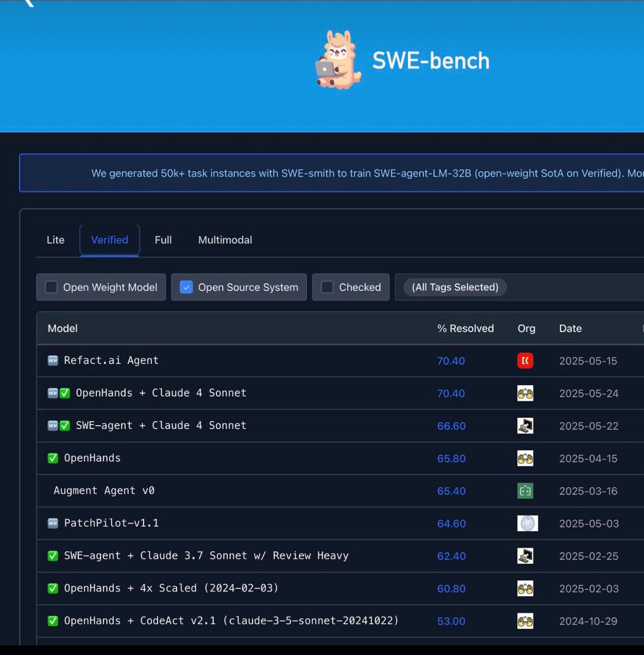The width and height of the screenshot is (644, 655).
Task: Click the green Augment Agent v0 org icon
Action: pos(525,491)
